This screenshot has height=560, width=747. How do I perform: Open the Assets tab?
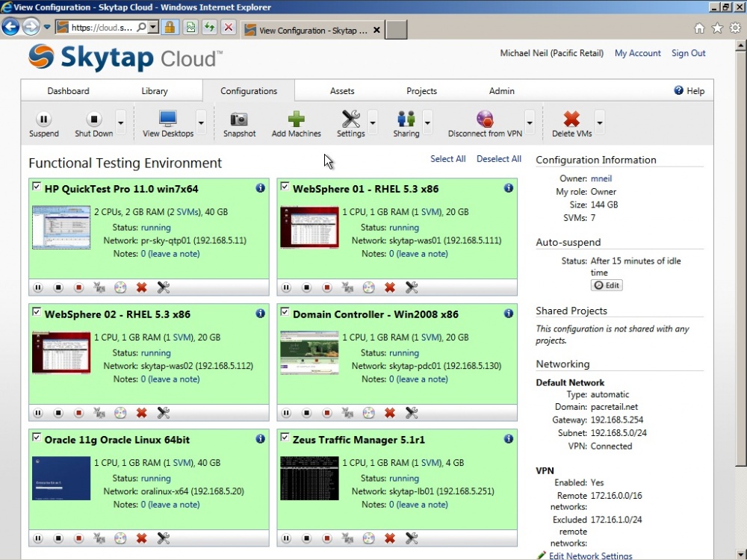342,90
